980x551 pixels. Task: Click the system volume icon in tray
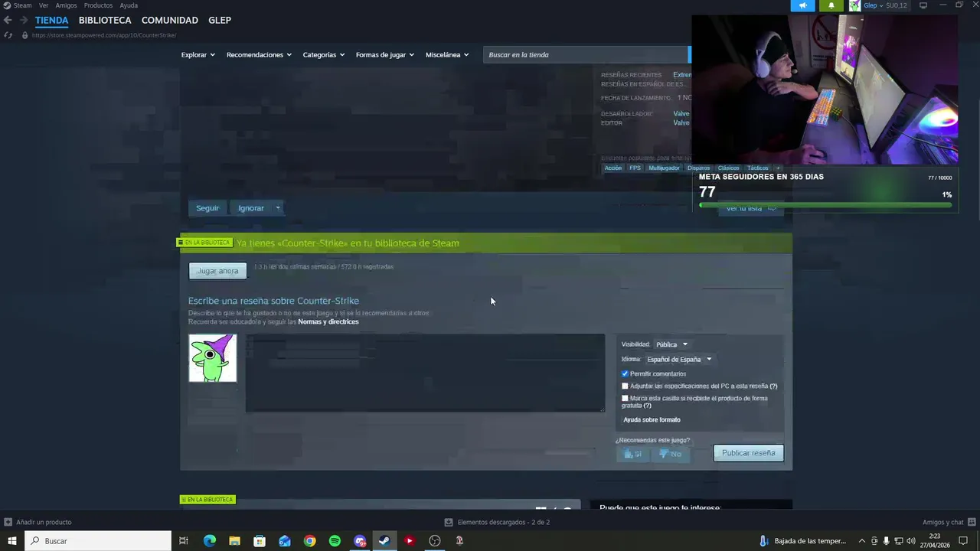click(911, 541)
